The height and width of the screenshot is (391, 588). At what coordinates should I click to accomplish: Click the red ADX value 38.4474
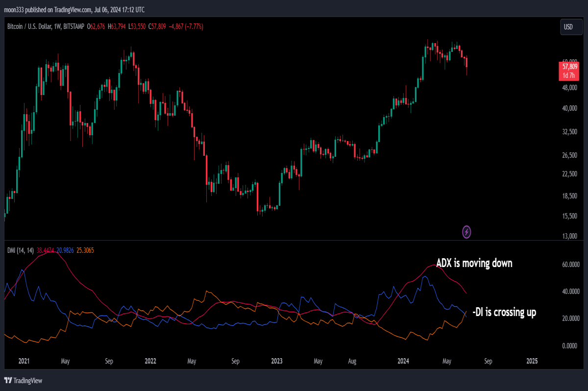46,250
